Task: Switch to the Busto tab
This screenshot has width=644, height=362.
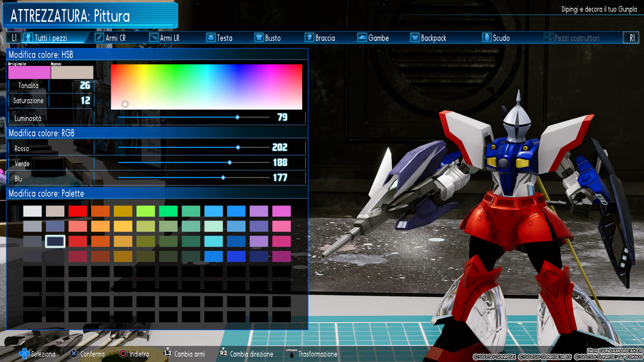Action: [267, 38]
